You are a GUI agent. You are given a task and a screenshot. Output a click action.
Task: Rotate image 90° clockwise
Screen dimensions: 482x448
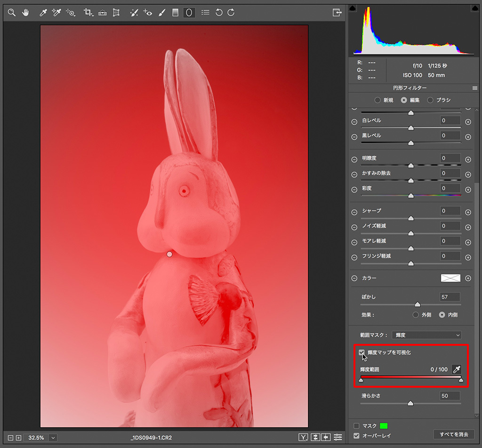pyautogui.click(x=231, y=13)
